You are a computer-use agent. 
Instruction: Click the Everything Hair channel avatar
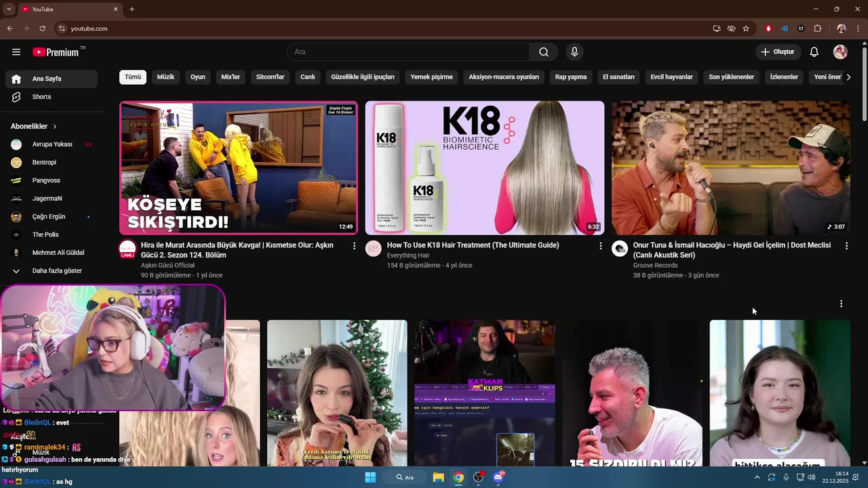(374, 249)
